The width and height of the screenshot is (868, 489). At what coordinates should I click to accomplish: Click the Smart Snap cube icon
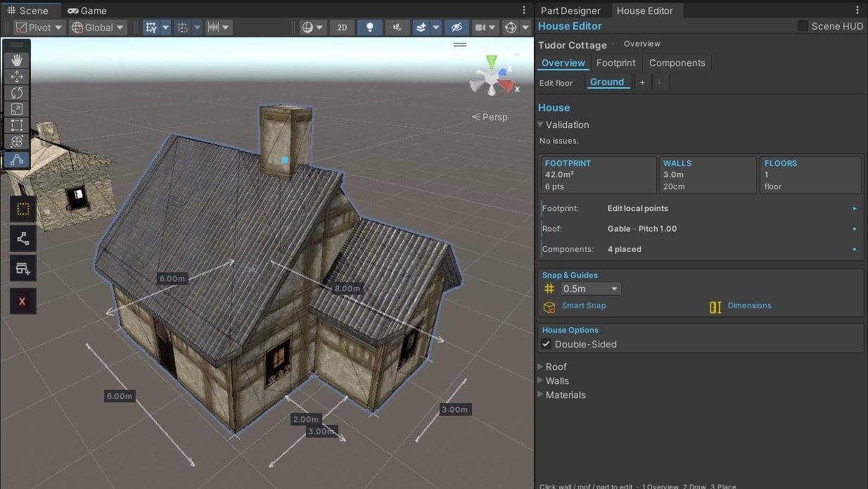point(549,307)
